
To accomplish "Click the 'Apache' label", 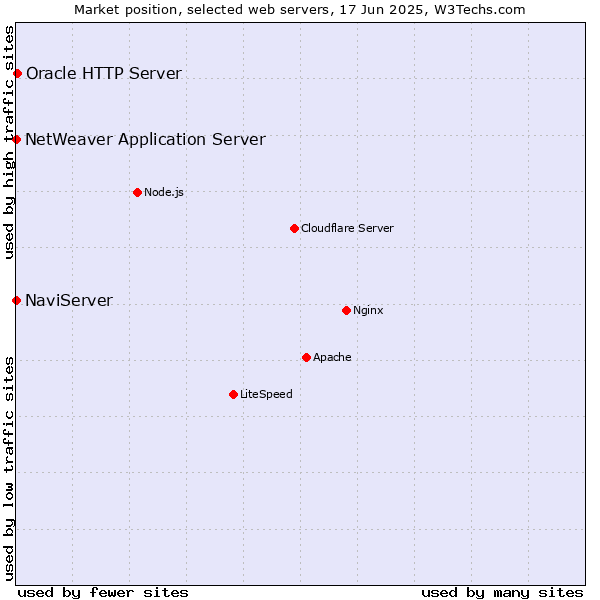I will pos(332,357).
